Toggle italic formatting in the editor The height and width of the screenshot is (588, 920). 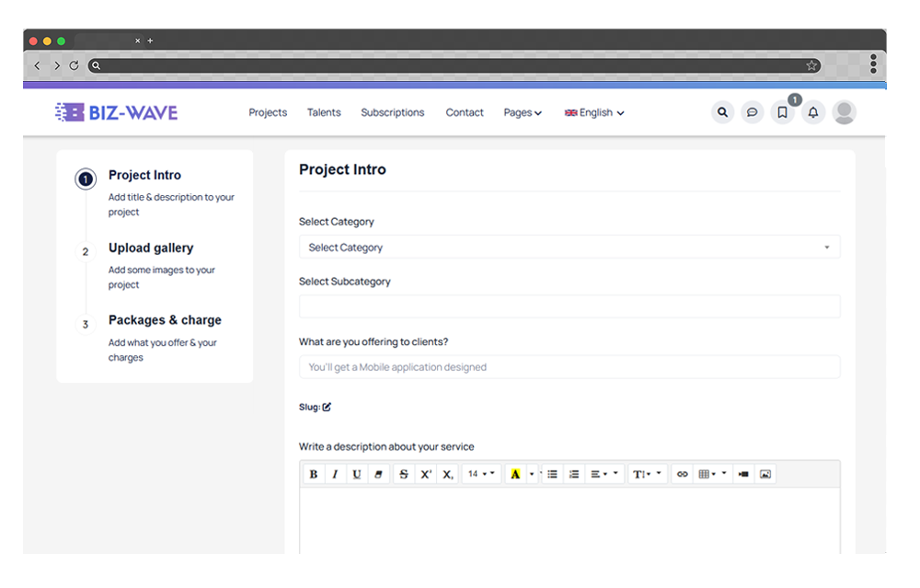pos(335,473)
